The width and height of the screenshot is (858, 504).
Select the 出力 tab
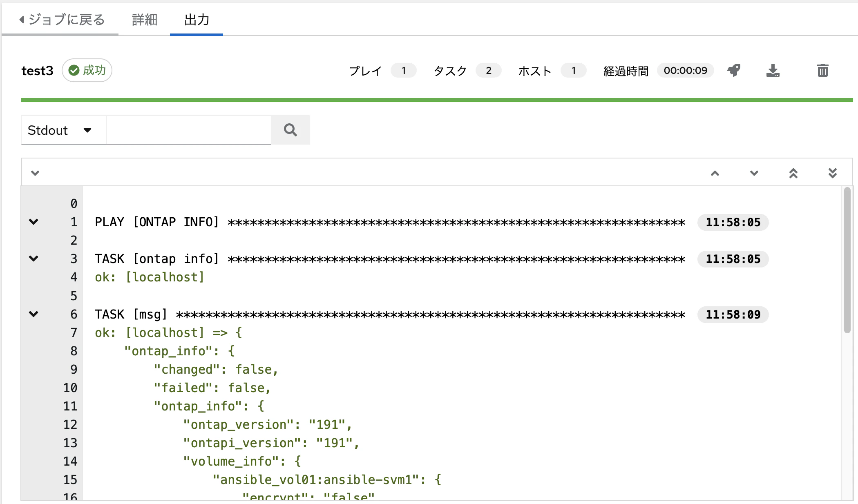197,20
